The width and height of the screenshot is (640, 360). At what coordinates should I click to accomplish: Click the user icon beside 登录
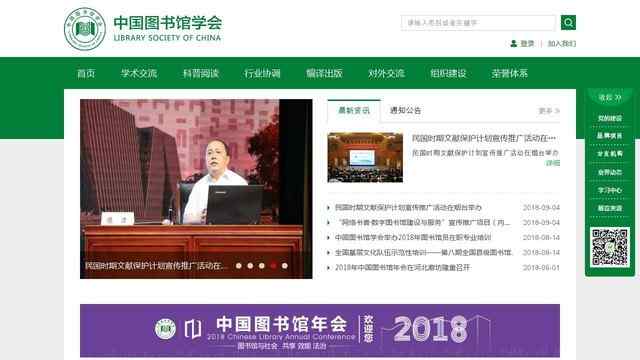(x=513, y=43)
